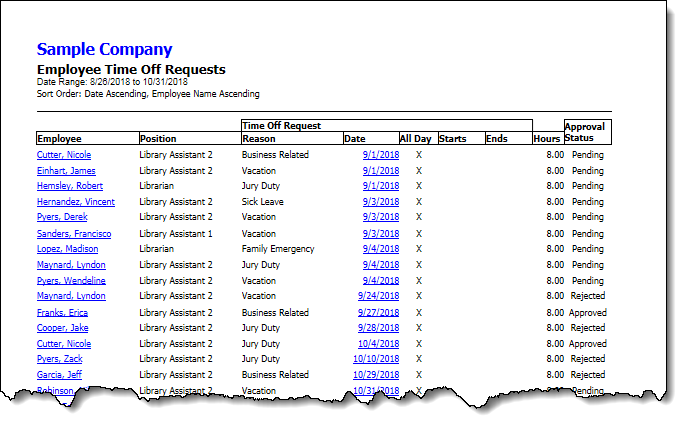
Task: Select Hernandez, Vincent employee link
Action: pos(75,202)
